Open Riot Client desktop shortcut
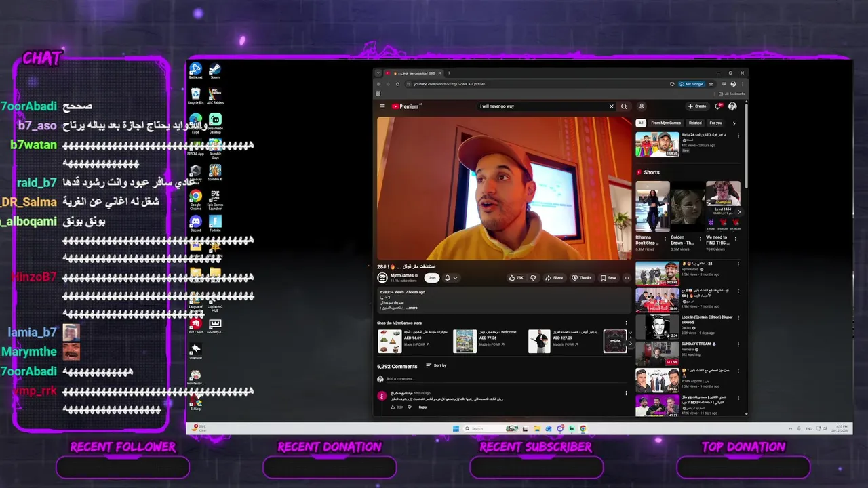Screen dimensions: 868x488 [195, 327]
